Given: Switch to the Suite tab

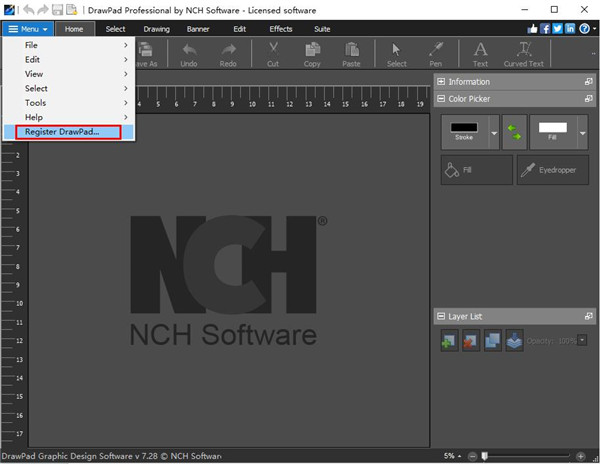Looking at the screenshot, I should tap(322, 29).
